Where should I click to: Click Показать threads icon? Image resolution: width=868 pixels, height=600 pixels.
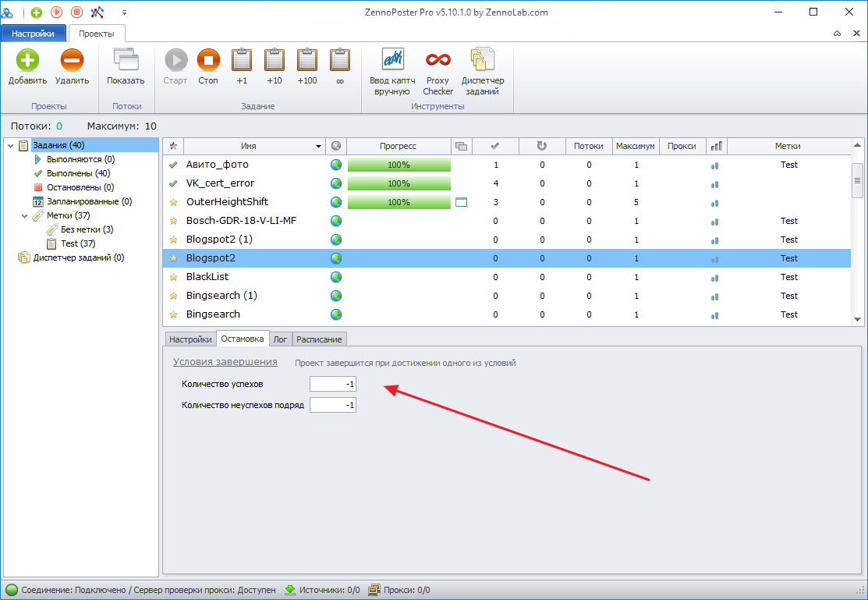pyautogui.click(x=126, y=60)
